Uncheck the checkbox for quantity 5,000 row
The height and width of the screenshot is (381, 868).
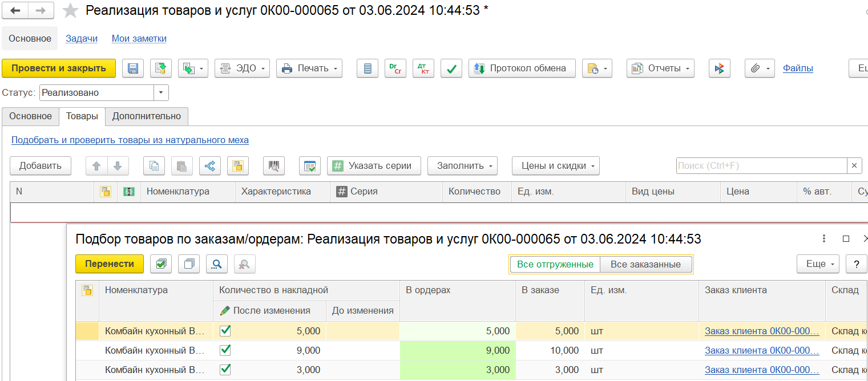tap(225, 331)
